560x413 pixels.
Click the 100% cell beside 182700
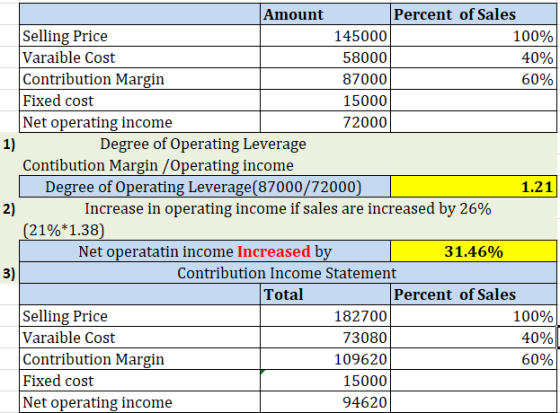(474, 316)
